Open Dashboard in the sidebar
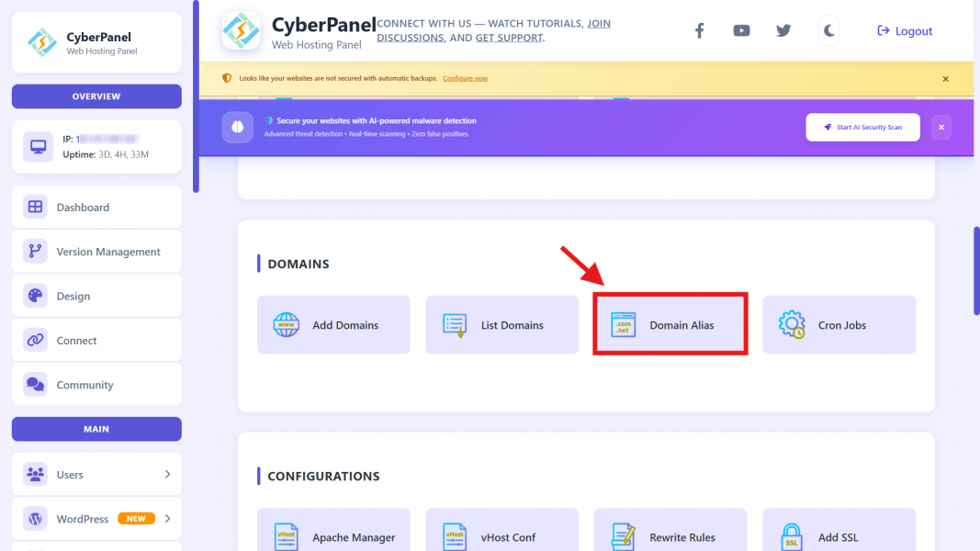This screenshot has width=980, height=551. 96,207
